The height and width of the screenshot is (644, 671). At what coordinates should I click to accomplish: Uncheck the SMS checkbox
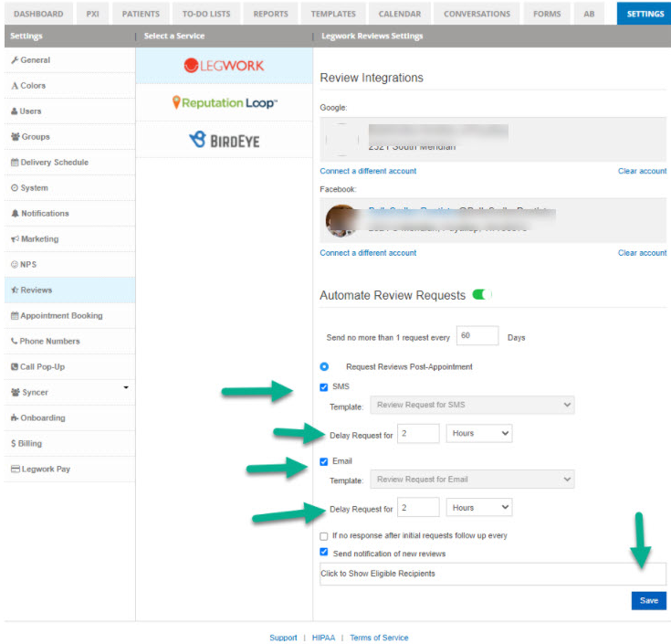[x=324, y=387]
